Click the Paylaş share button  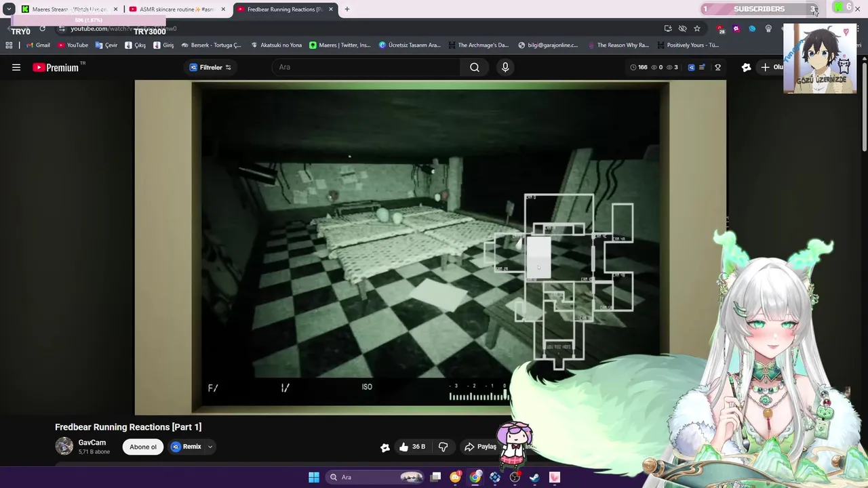pyautogui.click(x=481, y=447)
